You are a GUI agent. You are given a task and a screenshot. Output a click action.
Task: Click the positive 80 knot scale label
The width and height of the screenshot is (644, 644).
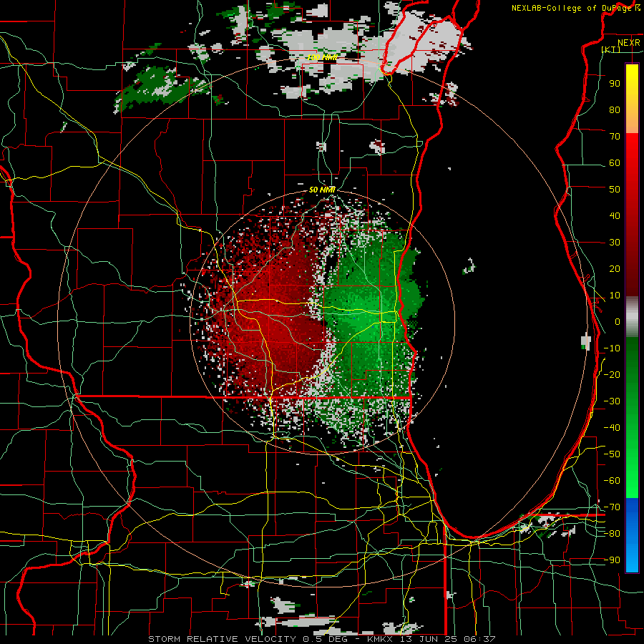coord(615,109)
